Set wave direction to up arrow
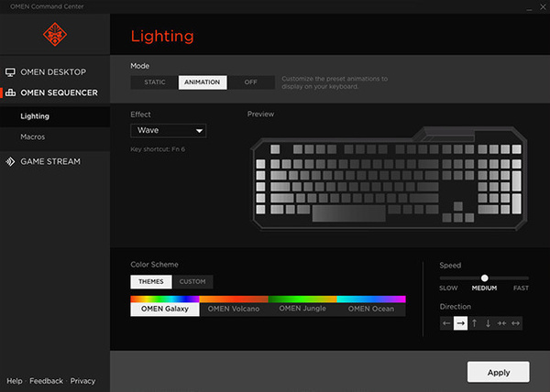 click(474, 323)
